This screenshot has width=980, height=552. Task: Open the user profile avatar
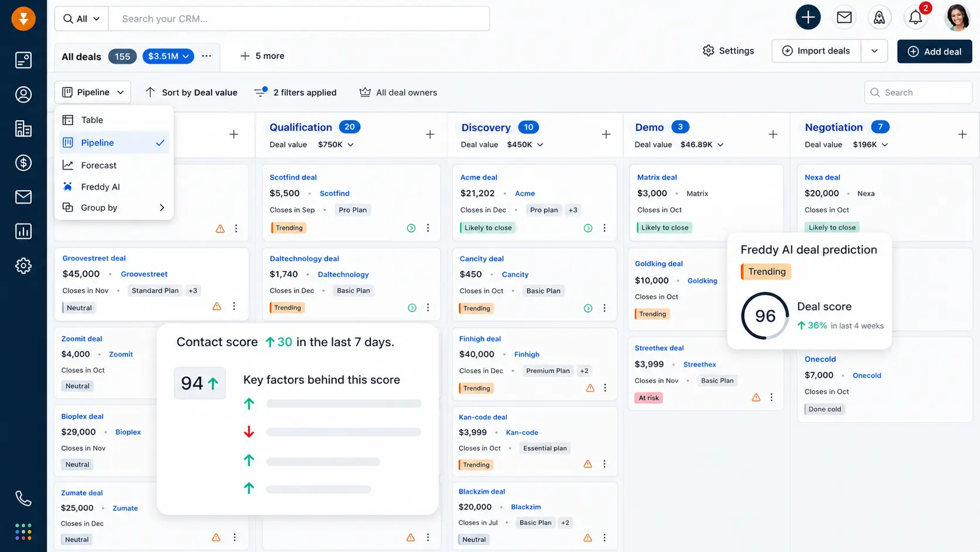957,17
